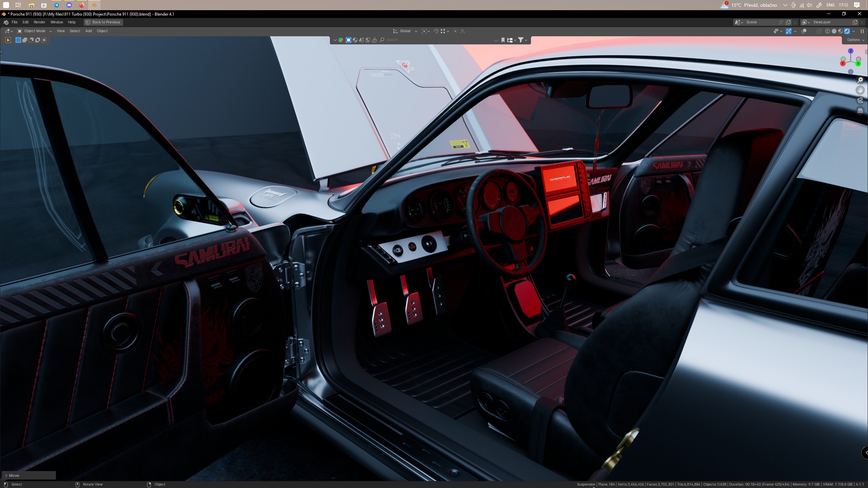The width and height of the screenshot is (868, 488).
Task: Open Global transform orientation dropdown
Action: pos(405,31)
